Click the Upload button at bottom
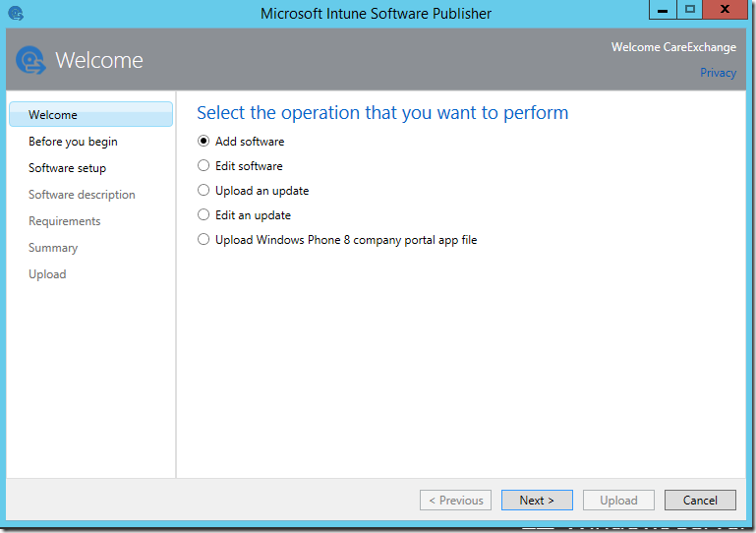756x533 pixels. [618, 501]
